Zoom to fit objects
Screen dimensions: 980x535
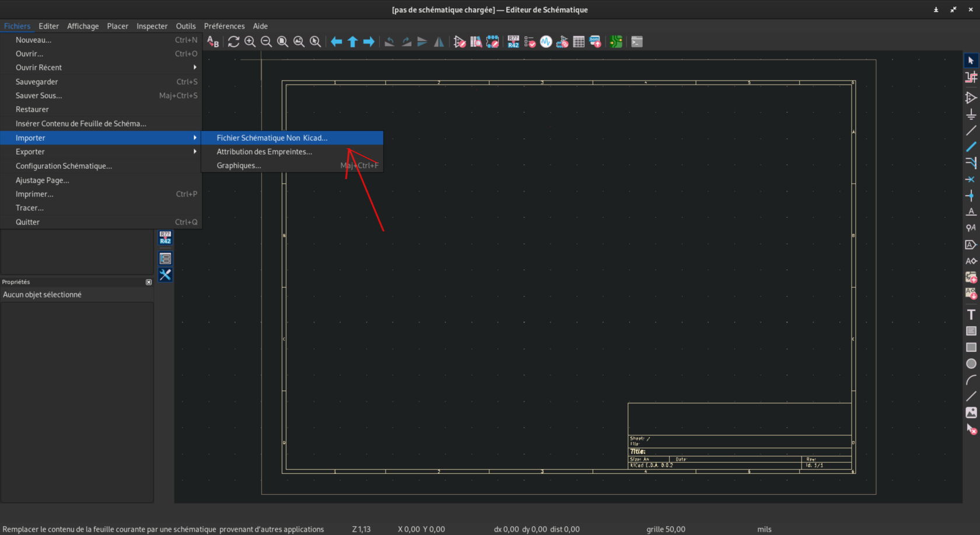[299, 42]
